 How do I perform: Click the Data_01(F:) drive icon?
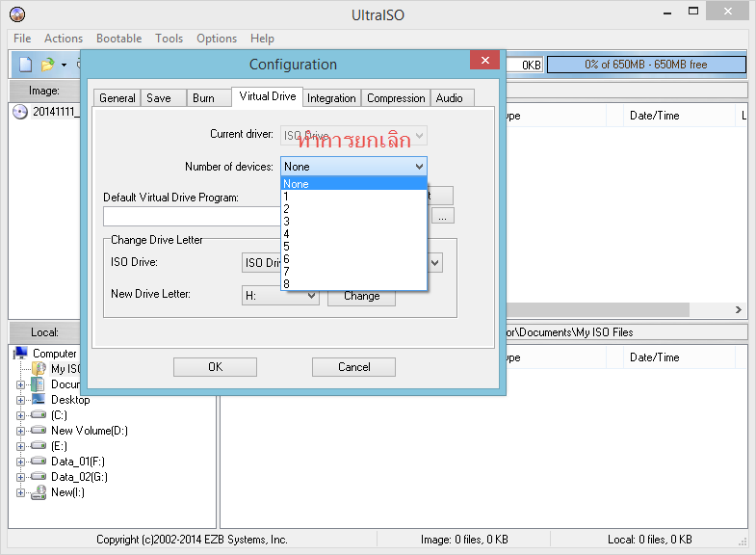click(x=39, y=461)
